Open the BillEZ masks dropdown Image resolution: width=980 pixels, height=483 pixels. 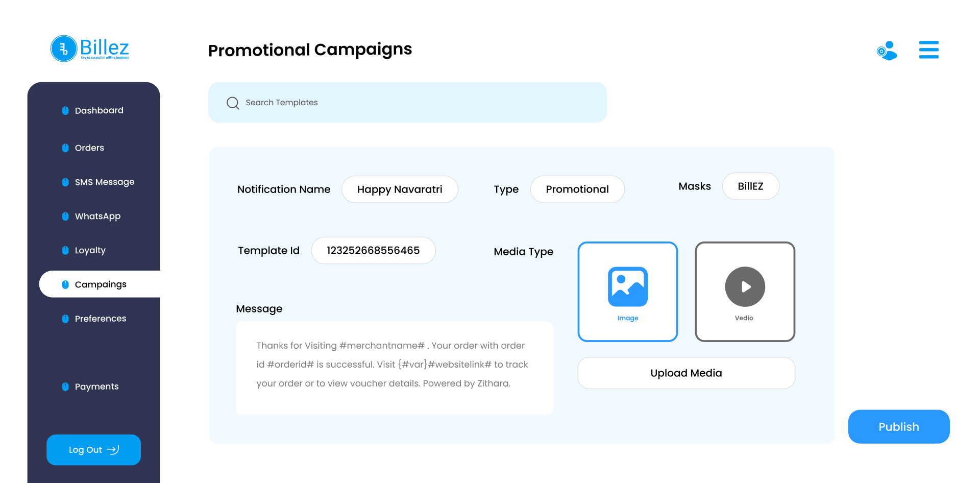click(750, 186)
